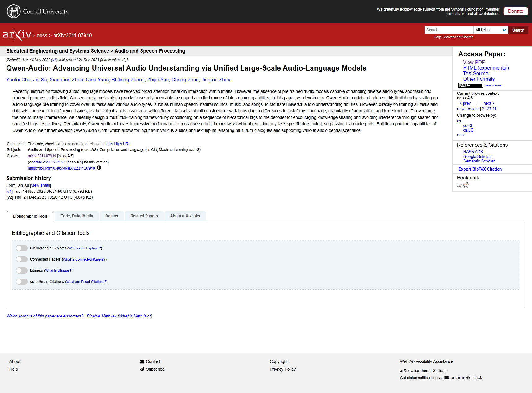This screenshot has width=532, height=393.
Task: Switch to Related Papers tab
Action: [x=144, y=216]
